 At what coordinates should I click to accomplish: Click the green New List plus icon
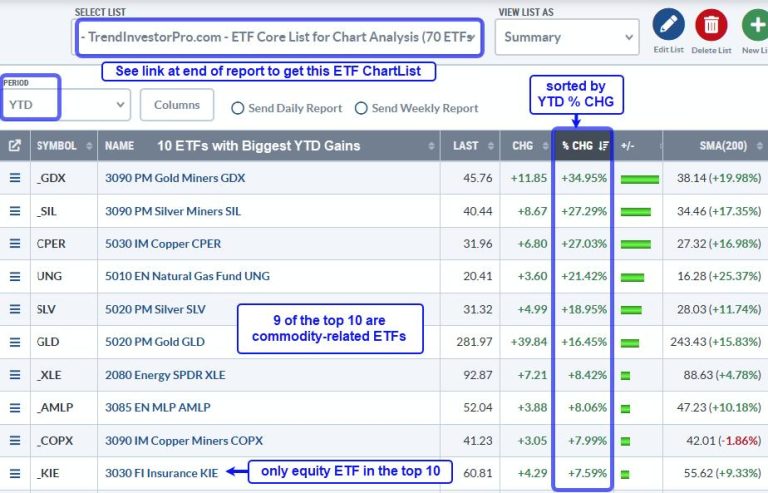click(755, 25)
